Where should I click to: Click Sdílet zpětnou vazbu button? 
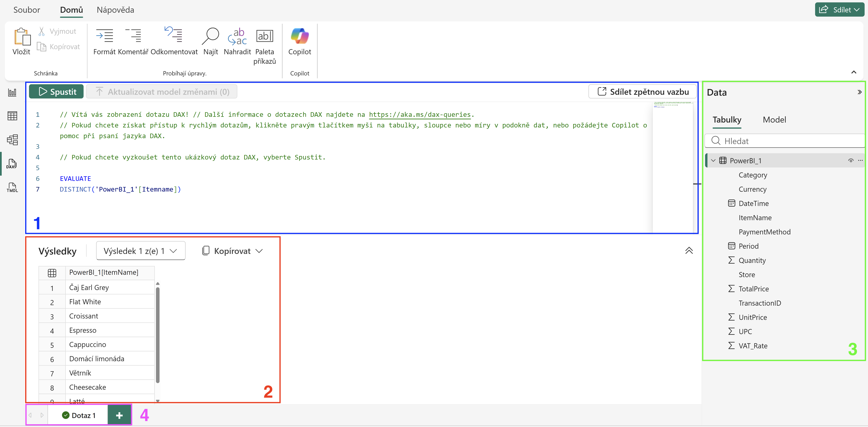[x=643, y=92]
